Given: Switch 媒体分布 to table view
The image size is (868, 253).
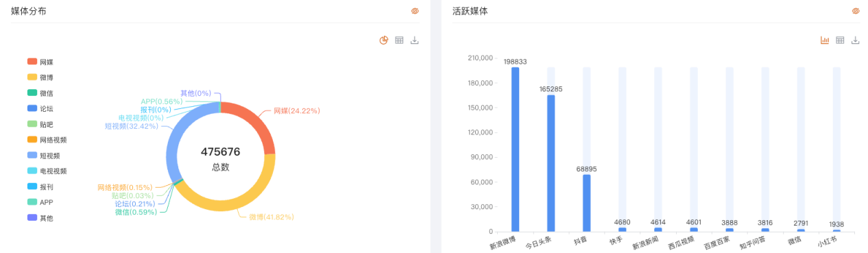Looking at the screenshot, I should [x=399, y=40].
